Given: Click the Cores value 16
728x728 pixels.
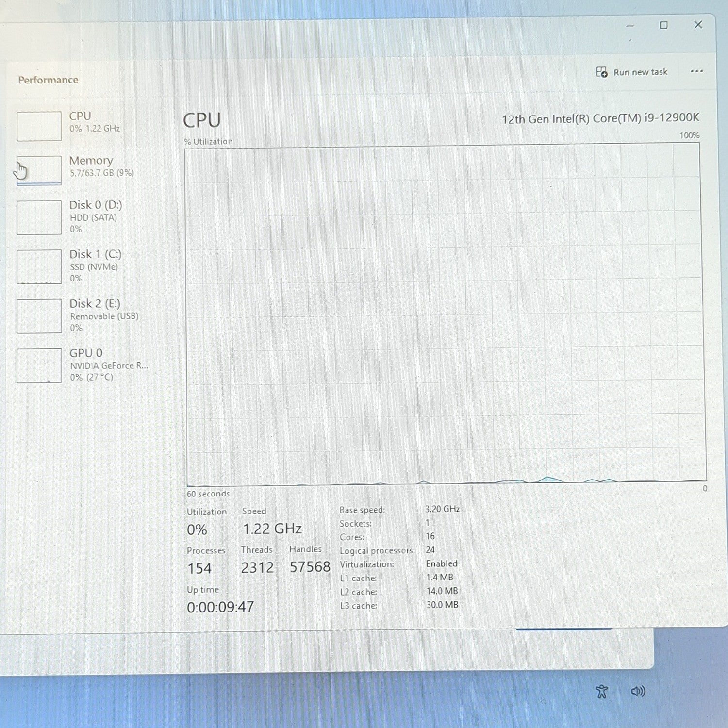Looking at the screenshot, I should click(x=430, y=536).
